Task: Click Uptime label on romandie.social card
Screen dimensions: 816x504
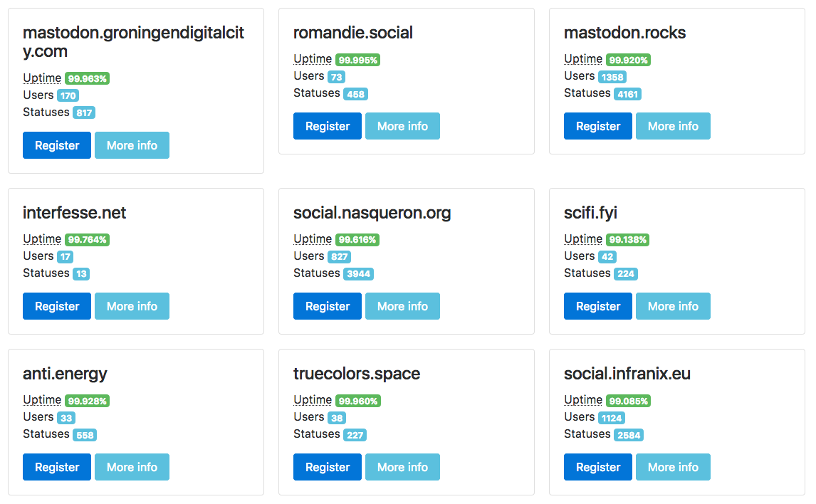Action: pyautogui.click(x=313, y=59)
